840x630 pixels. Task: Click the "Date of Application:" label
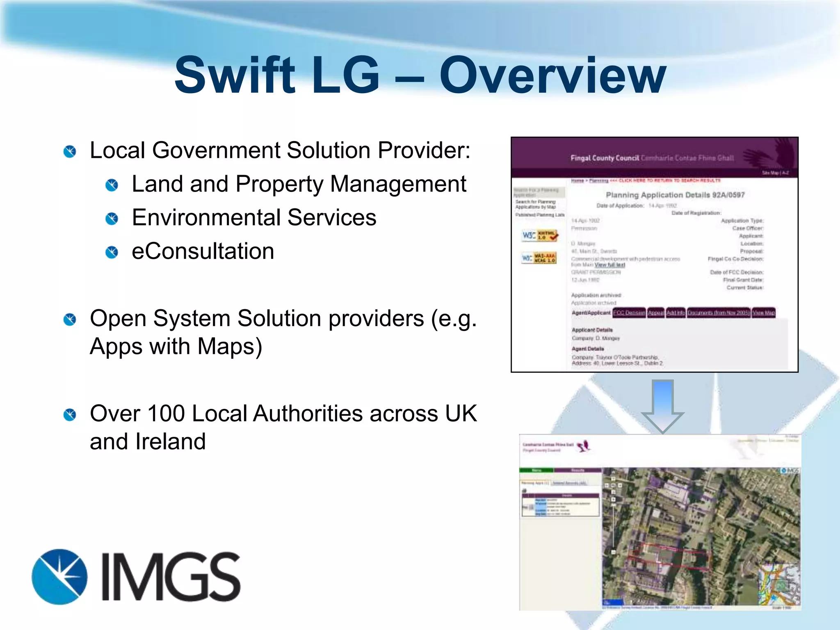coord(620,205)
